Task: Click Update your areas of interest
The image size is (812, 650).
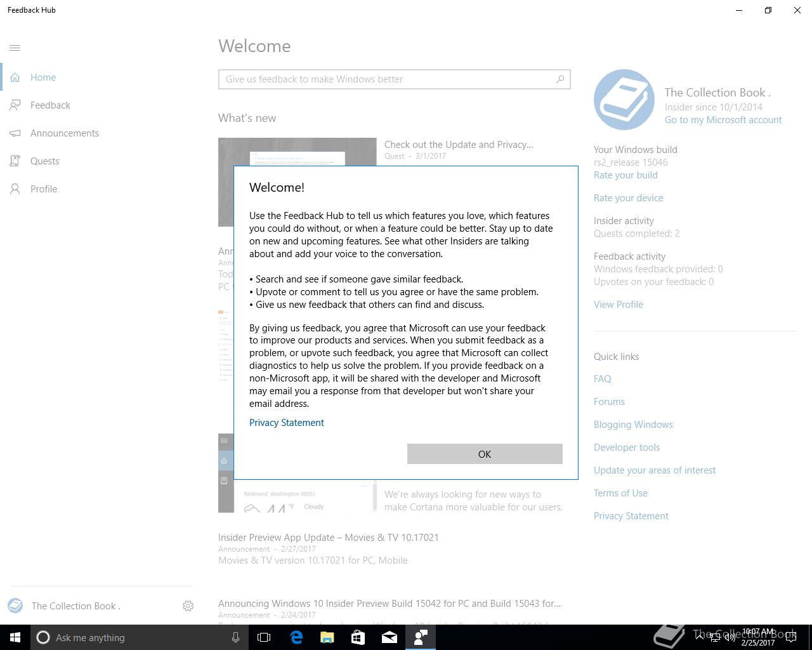Action: [655, 470]
